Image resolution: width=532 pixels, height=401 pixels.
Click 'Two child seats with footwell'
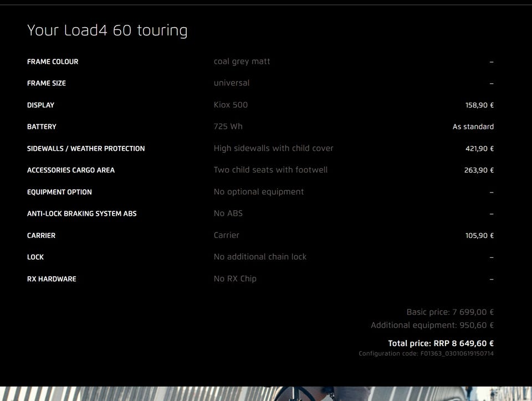point(270,170)
